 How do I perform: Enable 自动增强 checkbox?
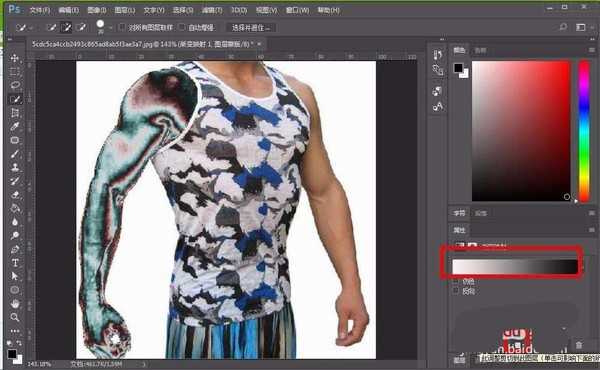182,27
